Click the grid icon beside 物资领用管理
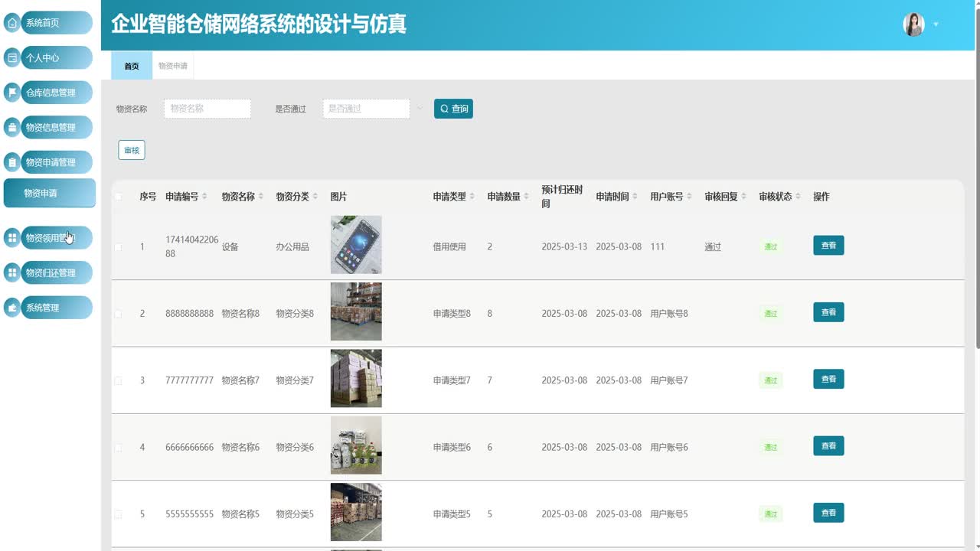 pos(11,238)
